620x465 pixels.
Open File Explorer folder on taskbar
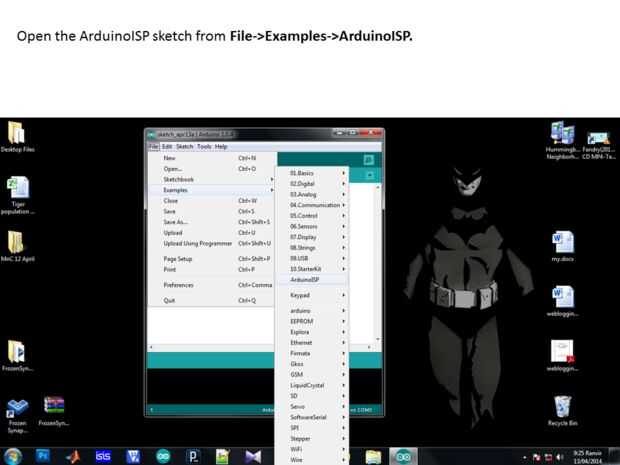click(373, 457)
